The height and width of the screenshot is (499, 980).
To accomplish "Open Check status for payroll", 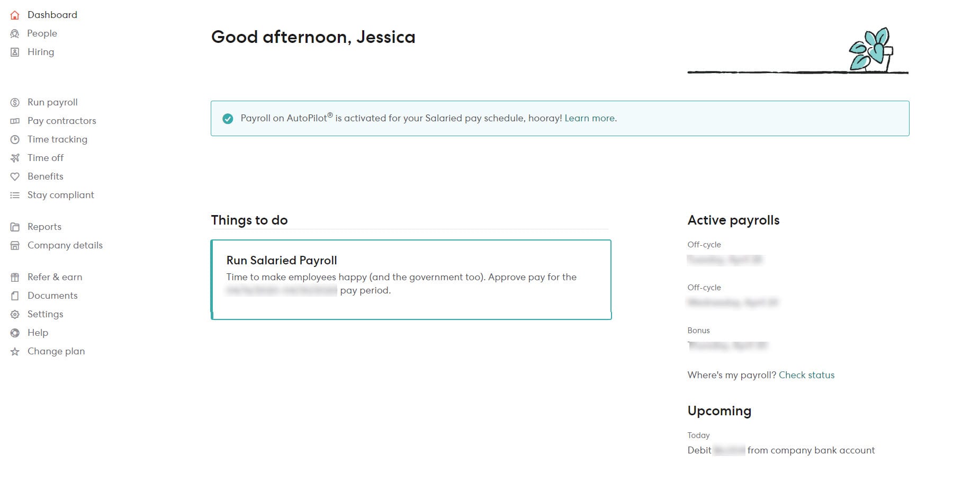I will coord(806,375).
